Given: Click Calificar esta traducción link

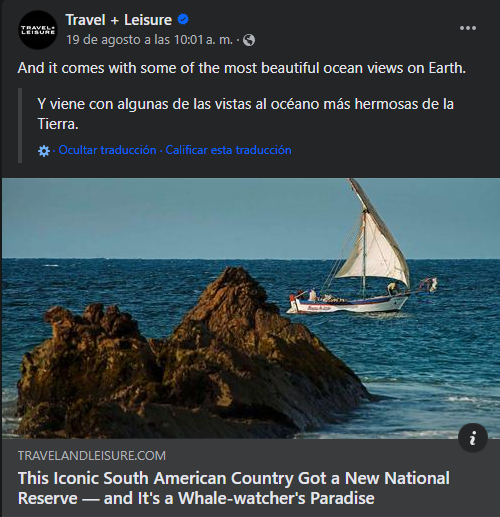Looking at the screenshot, I should [228, 150].
